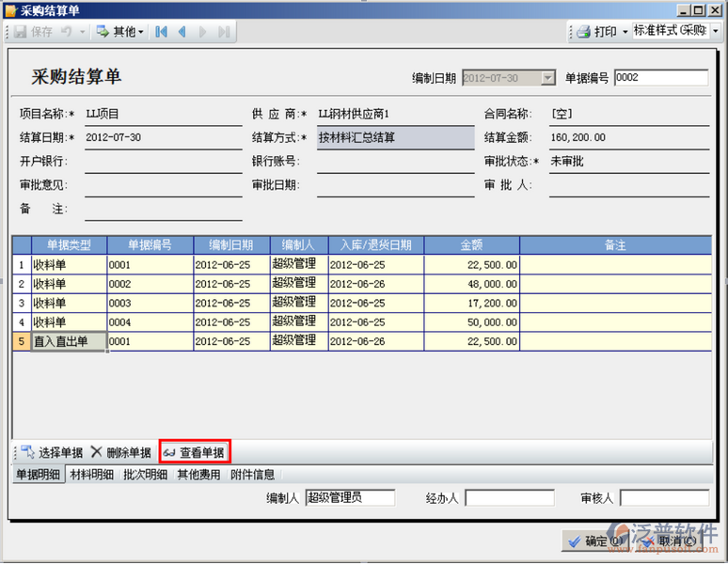Expand the 标准样式 print style dropdown

pos(714,31)
